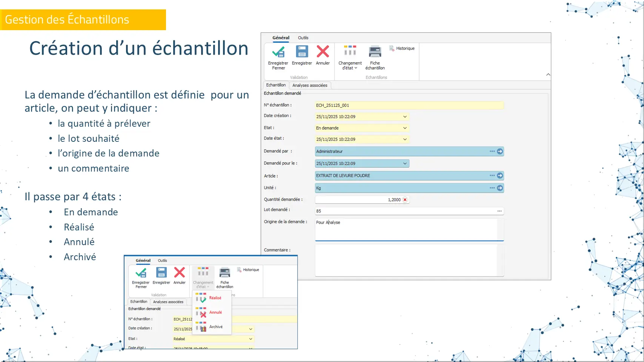Click the arrow button in Article field
Image resolution: width=644 pixels, height=362 pixels.
click(500, 175)
